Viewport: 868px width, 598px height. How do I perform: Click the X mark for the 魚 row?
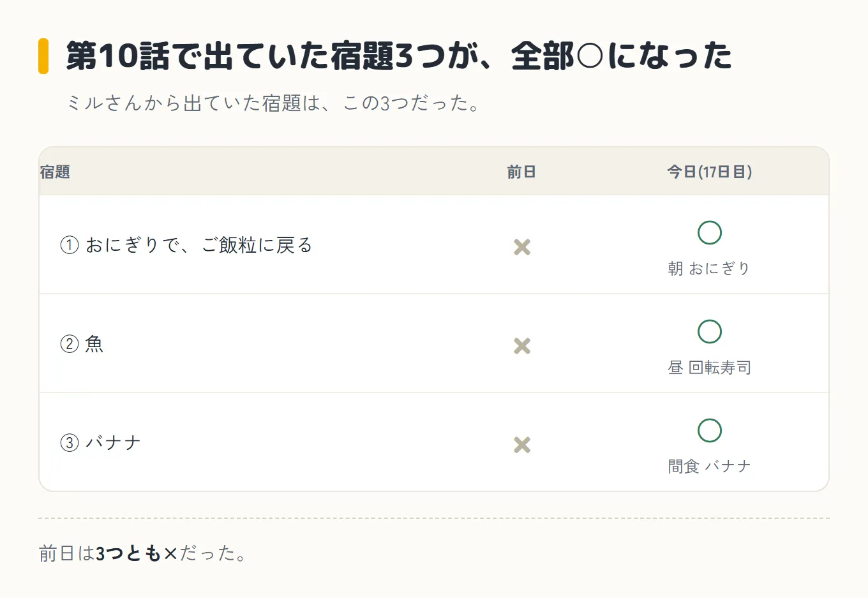pos(522,346)
